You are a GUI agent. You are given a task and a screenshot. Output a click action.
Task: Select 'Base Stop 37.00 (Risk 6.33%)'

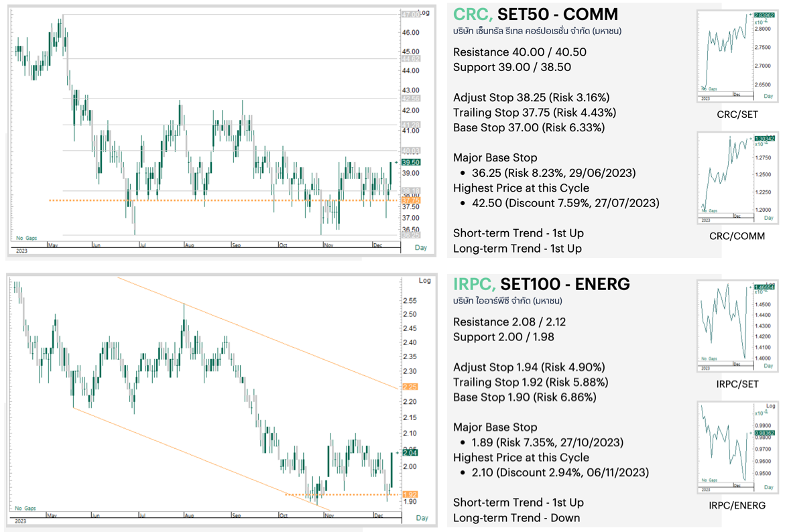click(529, 127)
